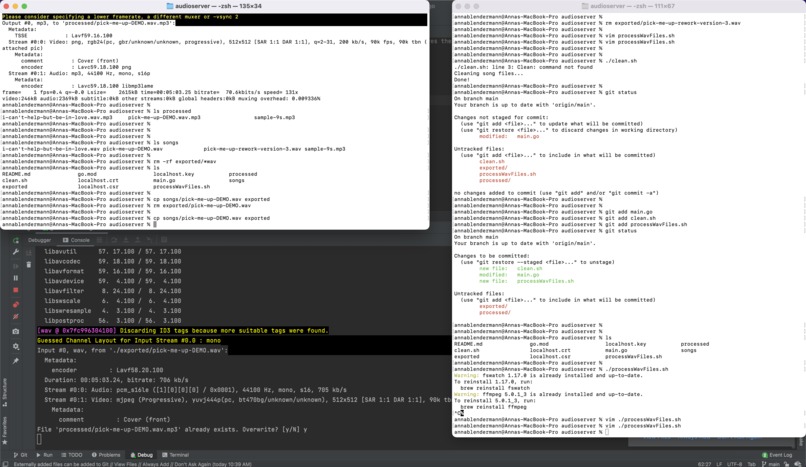Click Don't Ask Again link

pos(191,464)
